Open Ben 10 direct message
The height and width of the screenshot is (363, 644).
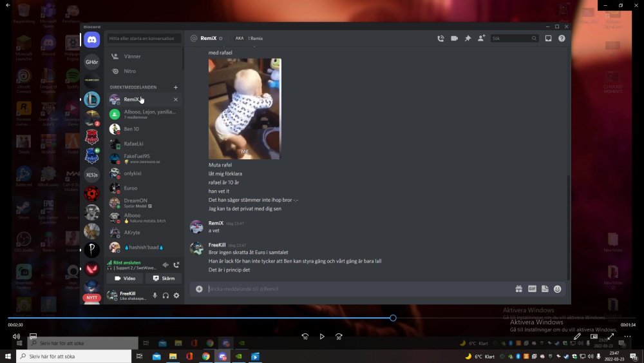pyautogui.click(x=144, y=129)
